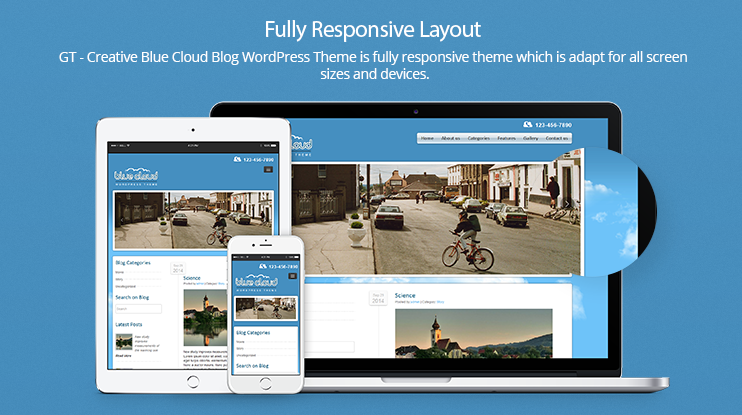The height and width of the screenshot is (415, 742).
Task: Tap the street slide image on the tablet
Action: click(193, 220)
